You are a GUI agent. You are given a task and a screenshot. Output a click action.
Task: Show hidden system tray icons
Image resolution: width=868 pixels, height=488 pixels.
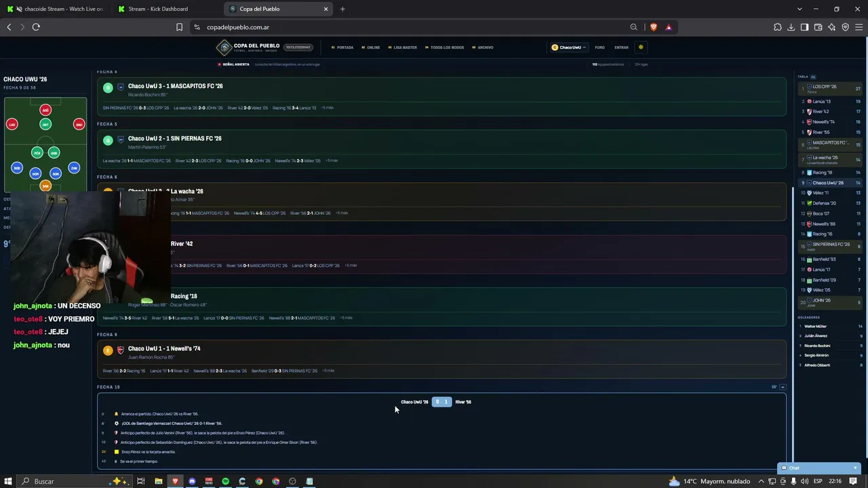pos(761,481)
